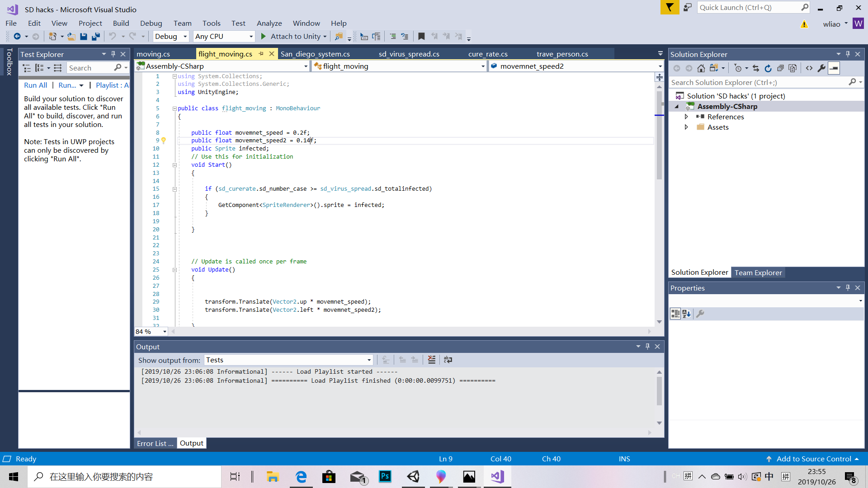Open Properties wrench in Solution Explorer toolbar

[821, 68]
